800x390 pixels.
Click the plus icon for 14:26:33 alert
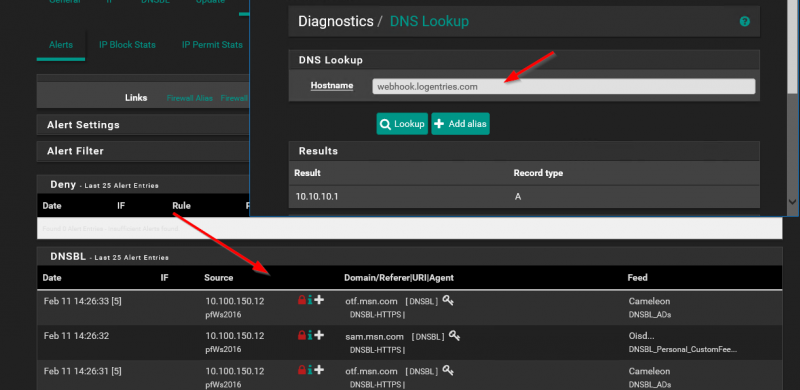(x=319, y=300)
